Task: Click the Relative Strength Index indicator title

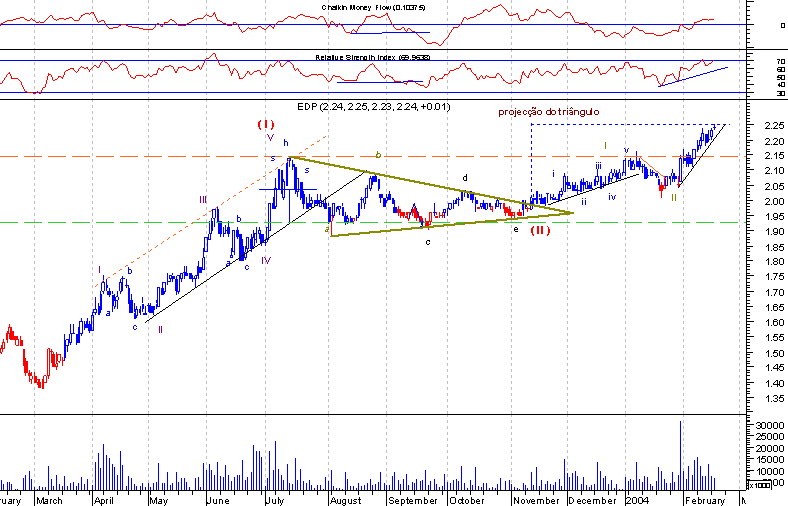Action: click(x=372, y=57)
